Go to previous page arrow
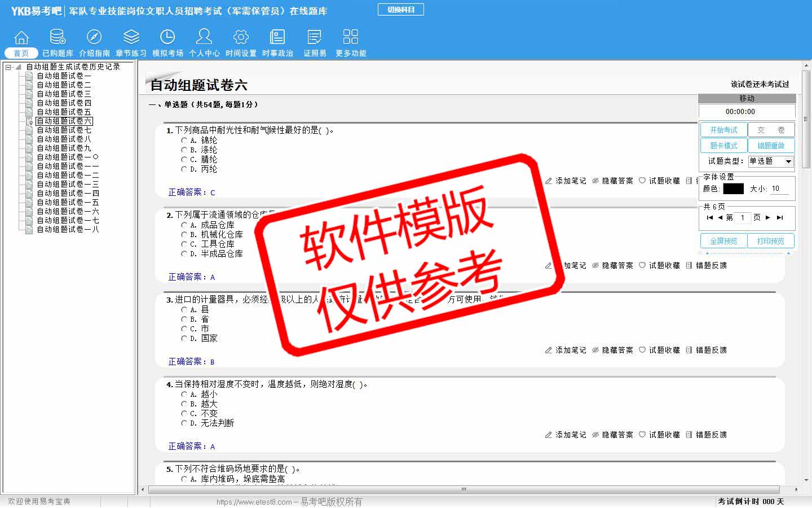The height and width of the screenshot is (508, 812). (720, 217)
